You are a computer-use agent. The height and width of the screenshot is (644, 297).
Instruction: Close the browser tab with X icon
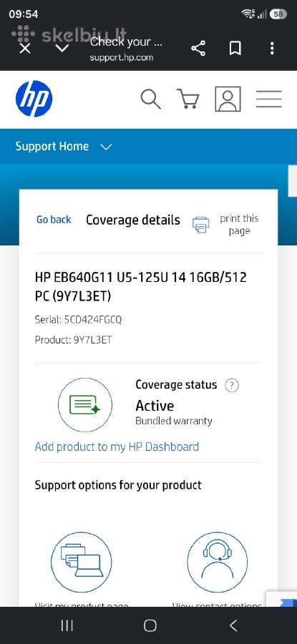(25, 49)
